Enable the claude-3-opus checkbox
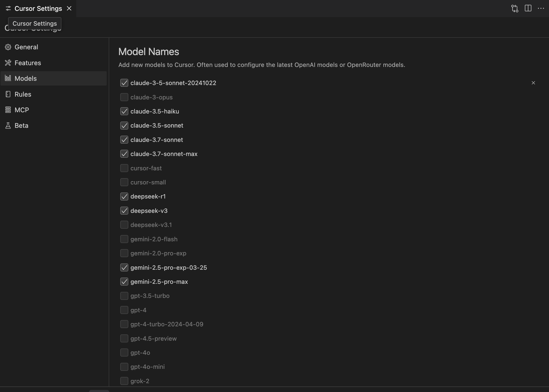This screenshot has height=392, width=549. [124, 97]
